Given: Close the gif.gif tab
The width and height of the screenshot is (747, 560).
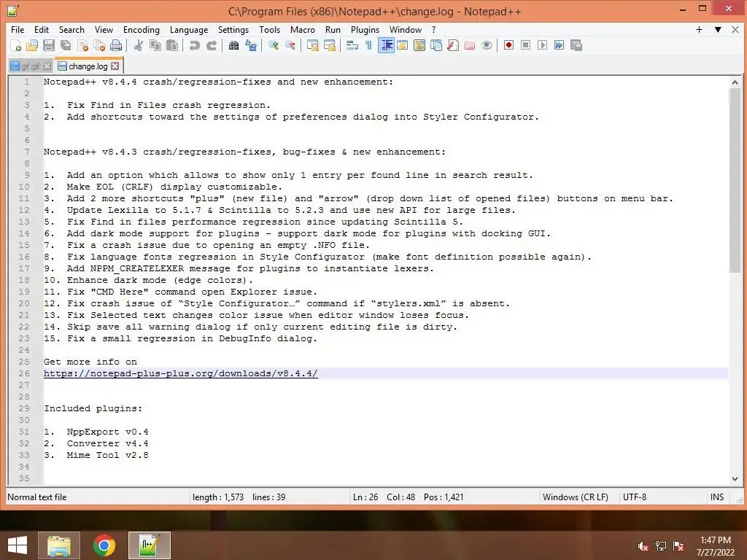Looking at the screenshot, I should [x=47, y=66].
